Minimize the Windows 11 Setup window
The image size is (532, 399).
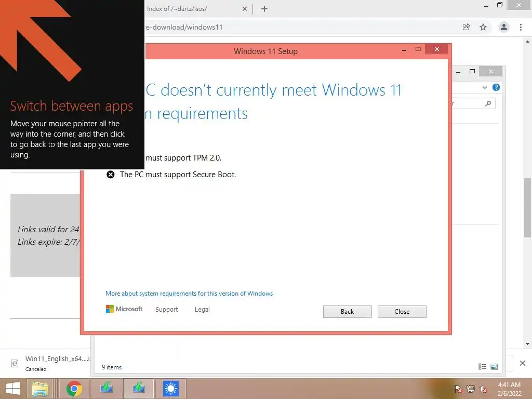404,50
